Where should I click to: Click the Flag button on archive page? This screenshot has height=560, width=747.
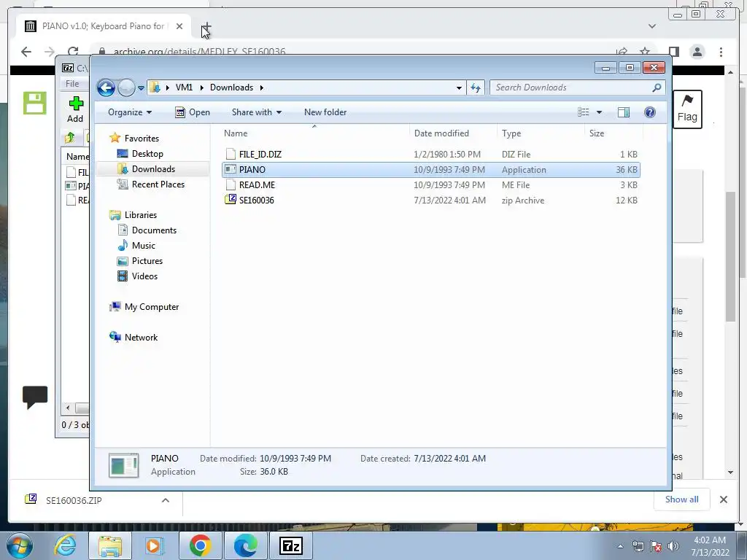pyautogui.click(x=687, y=109)
